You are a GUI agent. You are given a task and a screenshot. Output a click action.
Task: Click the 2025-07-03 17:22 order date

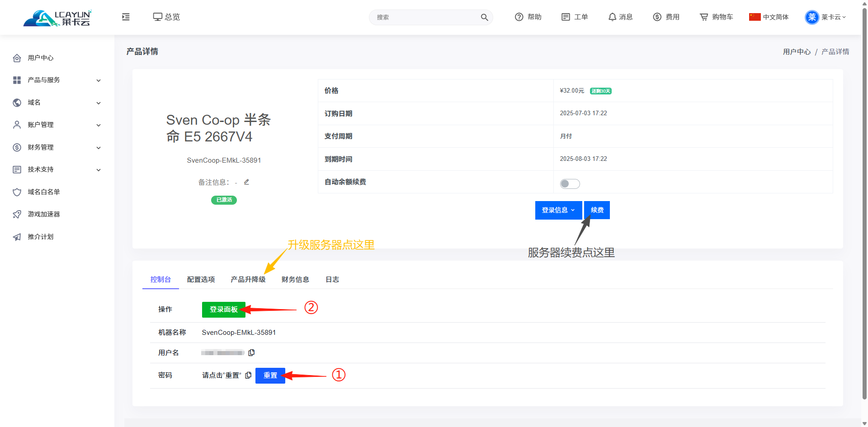[x=583, y=113]
